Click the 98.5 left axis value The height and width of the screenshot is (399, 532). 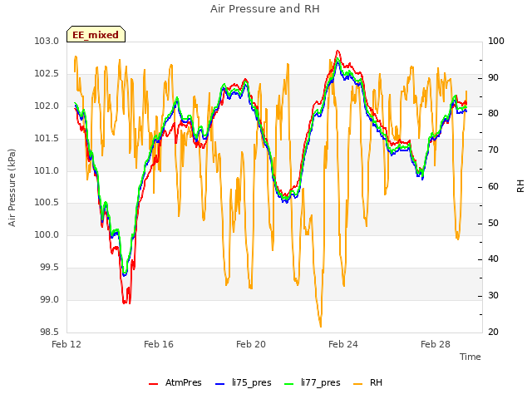[x=50, y=332]
